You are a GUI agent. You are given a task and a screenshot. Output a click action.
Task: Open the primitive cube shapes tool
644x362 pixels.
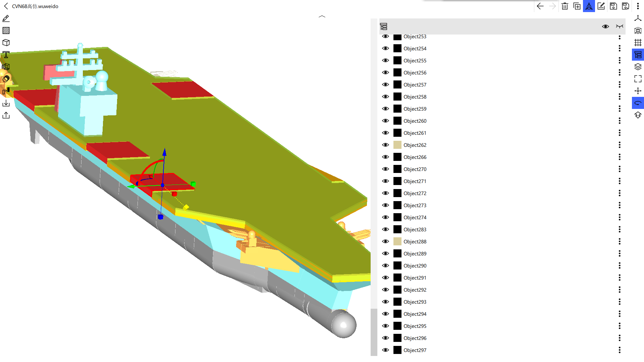point(6,43)
